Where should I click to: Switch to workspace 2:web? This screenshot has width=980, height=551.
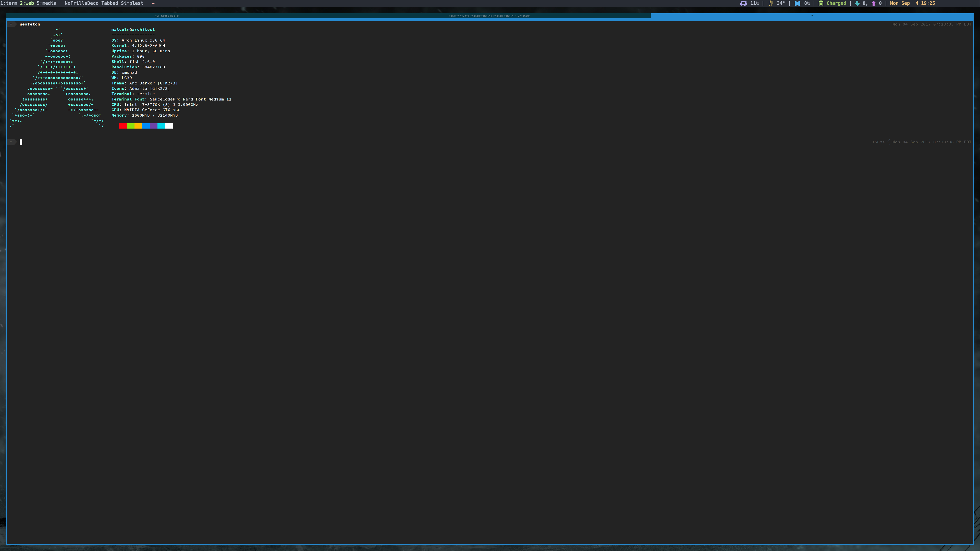tap(27, 3)
